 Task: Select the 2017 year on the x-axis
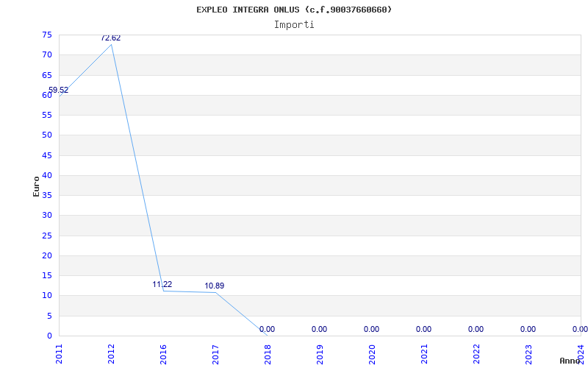[215, 353]
